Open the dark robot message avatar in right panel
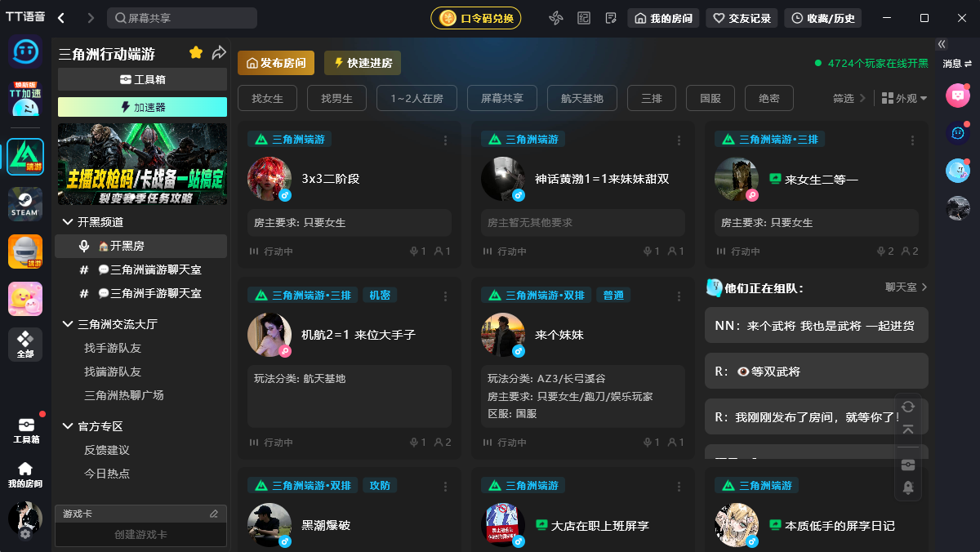Screen dimensions: 980x552 [958, 133]
